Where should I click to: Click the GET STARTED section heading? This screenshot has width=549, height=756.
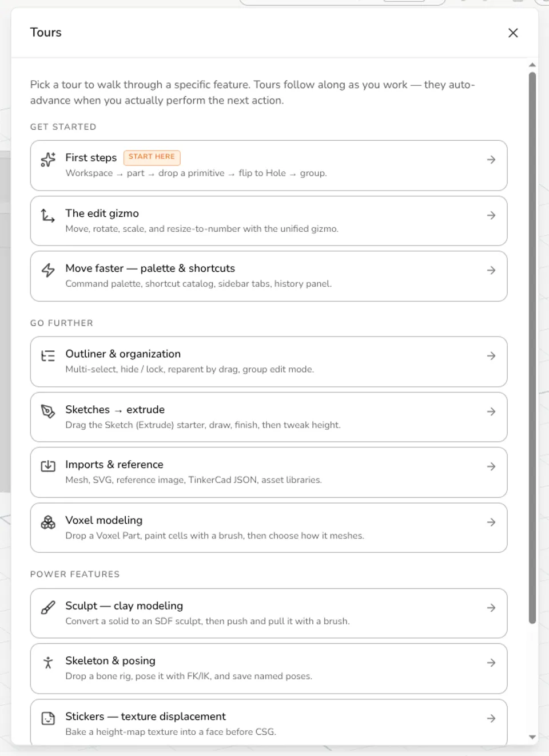click(x=63, y=126)
